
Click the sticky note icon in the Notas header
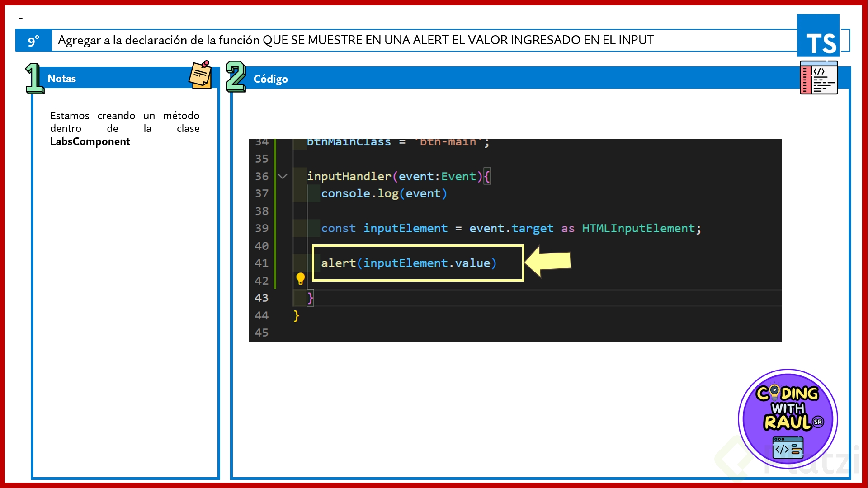[200, 75]
